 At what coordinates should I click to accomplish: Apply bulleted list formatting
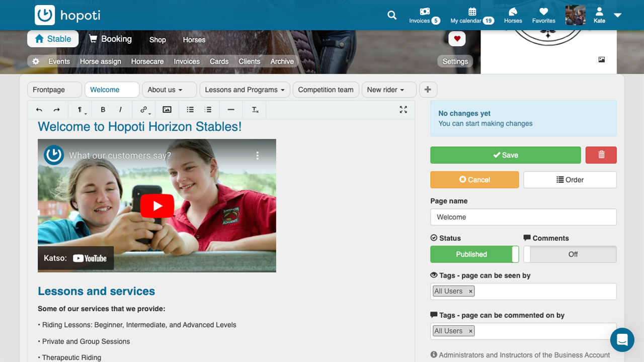point(190,110)
